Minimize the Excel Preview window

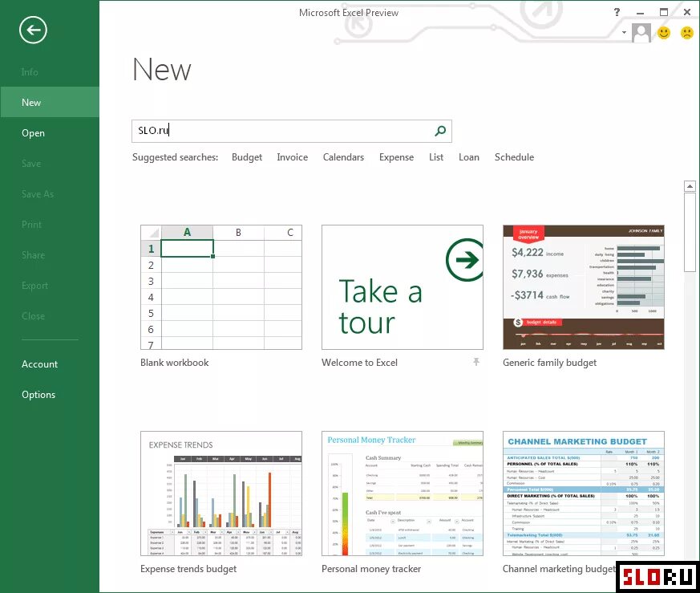640,13
